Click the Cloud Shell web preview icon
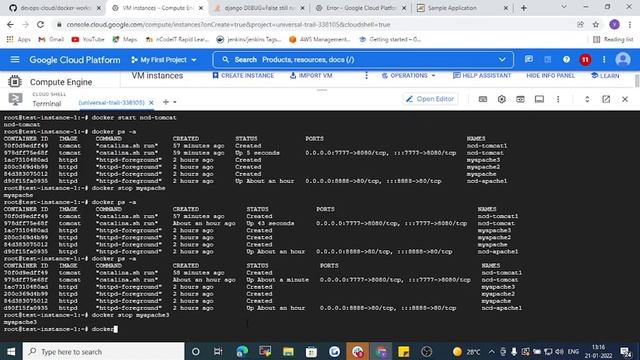This screenshot has height=360, width=640. click(520, 99)
